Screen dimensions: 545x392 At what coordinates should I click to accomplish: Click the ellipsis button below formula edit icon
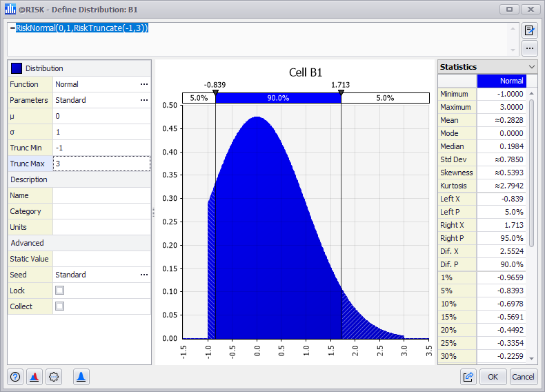[x=529, y=48]
